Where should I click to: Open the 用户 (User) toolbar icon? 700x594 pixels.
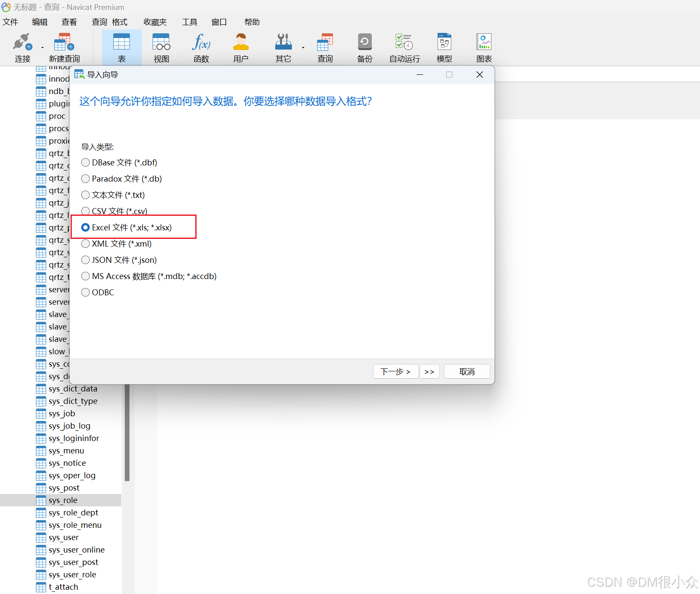(x=241, y=47)
